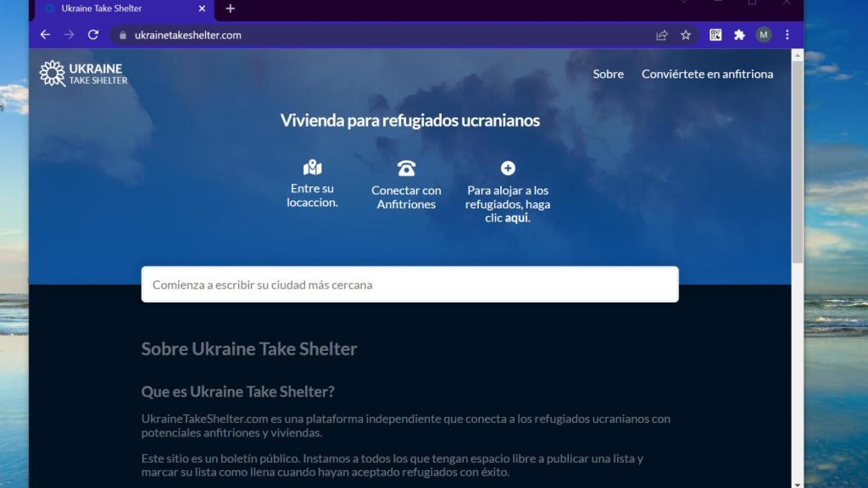
Task: Open the profile avatar labeled M
Action: (x=764, y=35)
